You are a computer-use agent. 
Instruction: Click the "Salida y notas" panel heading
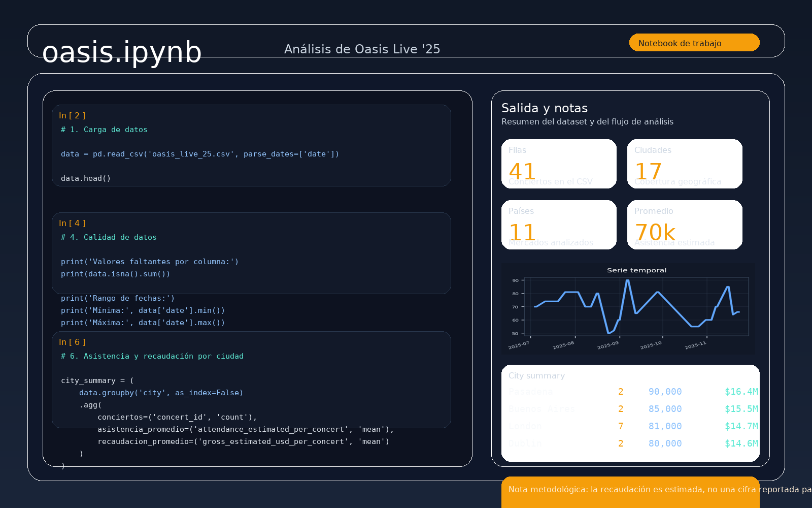[x=545, y=108]
